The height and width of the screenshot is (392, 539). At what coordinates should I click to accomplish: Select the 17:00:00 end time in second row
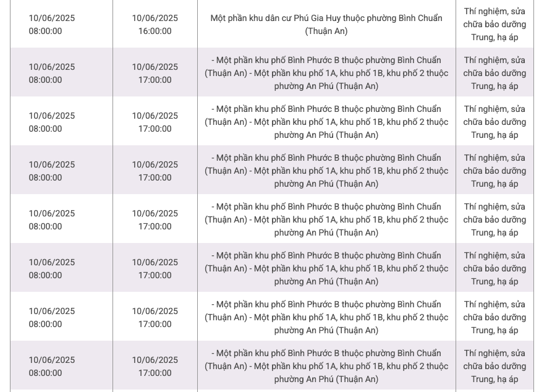coord(155,73)
